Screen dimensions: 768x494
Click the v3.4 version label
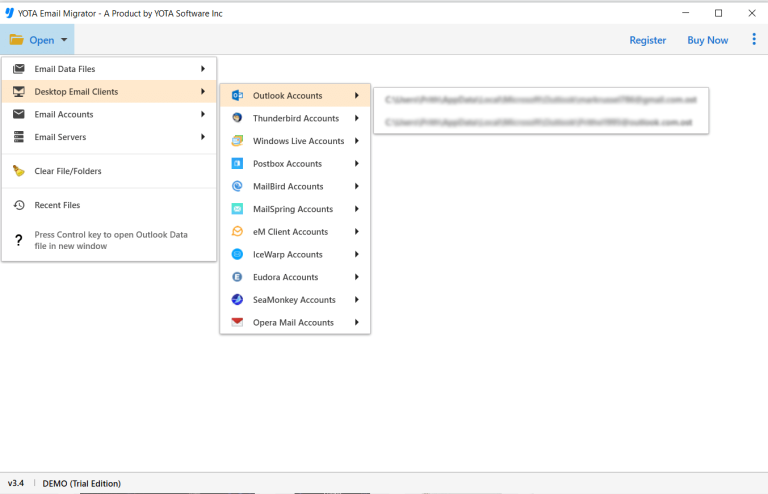click(16, 483)
